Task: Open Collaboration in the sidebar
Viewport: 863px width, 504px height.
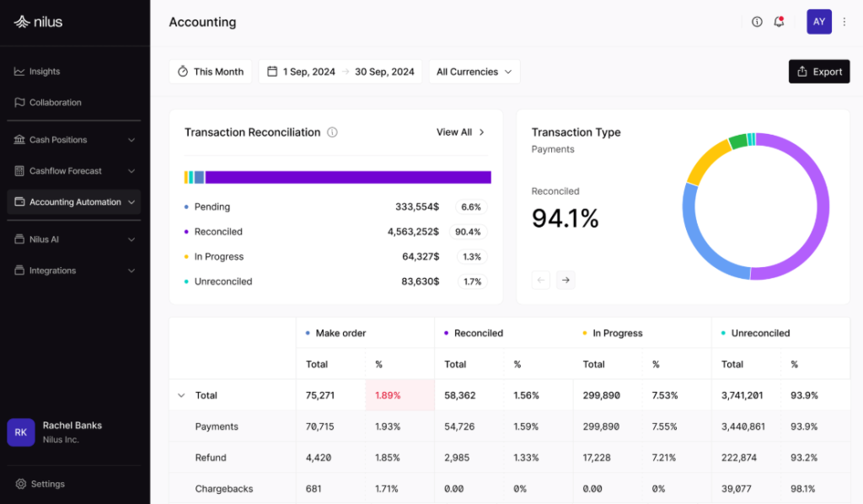Action: [55, 103]
